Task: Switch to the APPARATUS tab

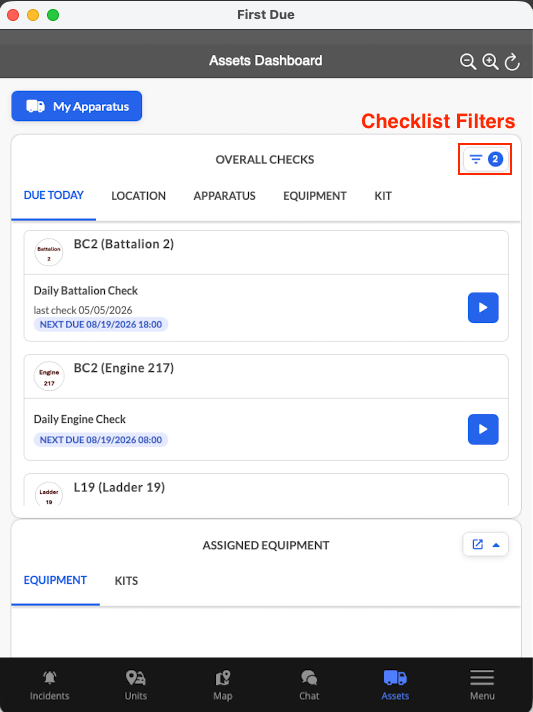Action: (x=224, y=196)
